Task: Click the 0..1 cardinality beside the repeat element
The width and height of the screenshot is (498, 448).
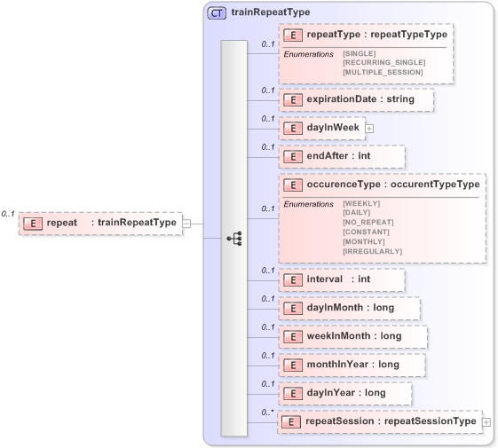Action: click(8, 214)
